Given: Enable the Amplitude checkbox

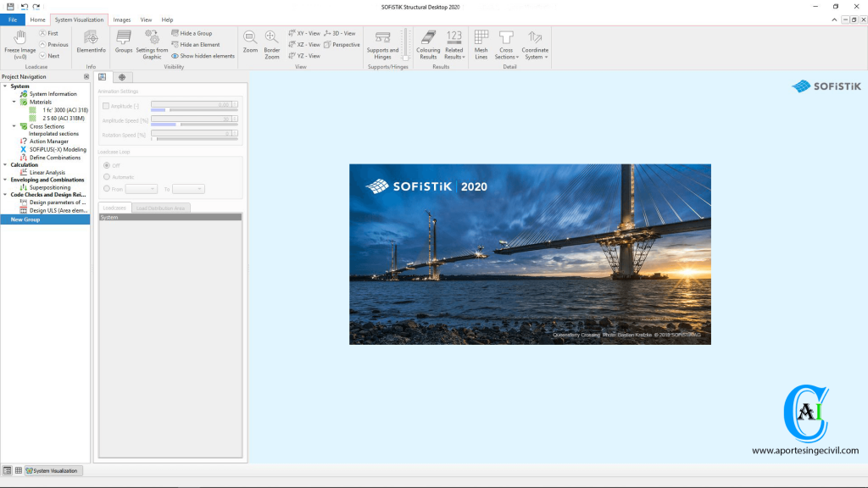Looking at the screenshot, I should click(106, 106).
